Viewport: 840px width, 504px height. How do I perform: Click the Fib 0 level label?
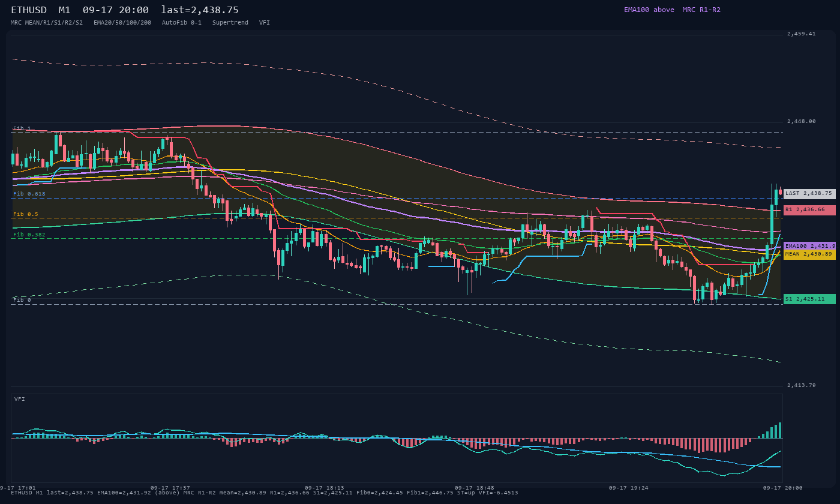pyautogui.click(x=22, y=300)
